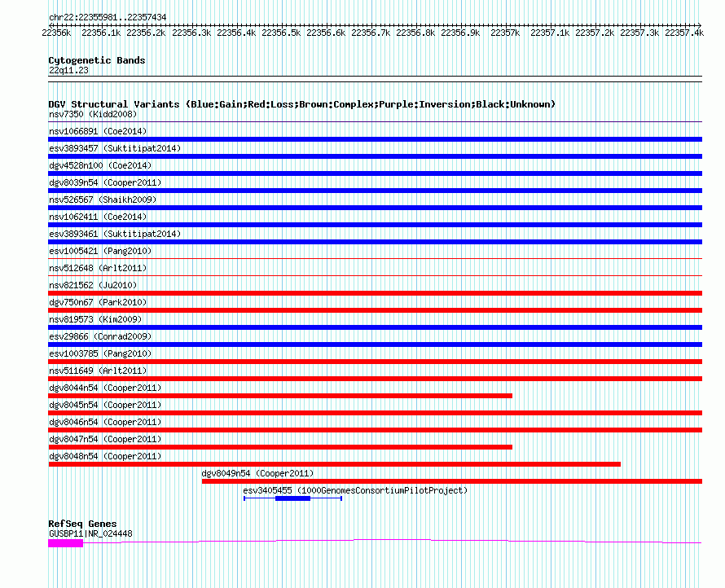Click the nsv821562 (Ju2010) label
Screen dimensions: 725x588
tap(93, 285)
